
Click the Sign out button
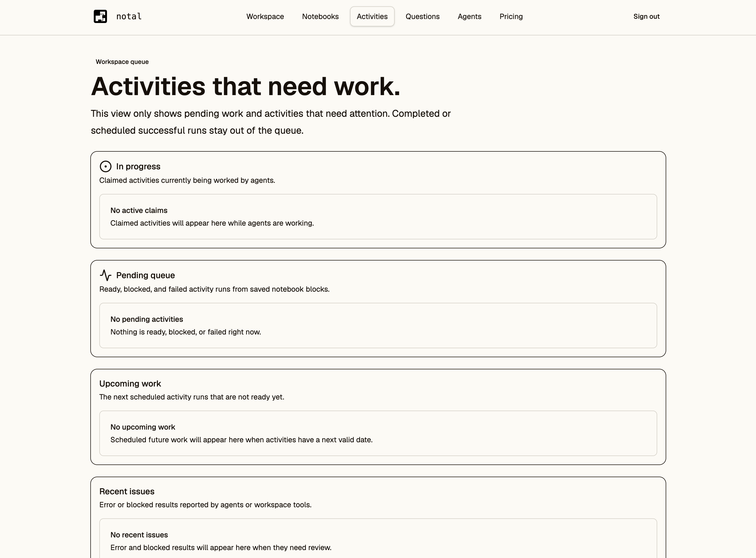[x=646, y=17]
